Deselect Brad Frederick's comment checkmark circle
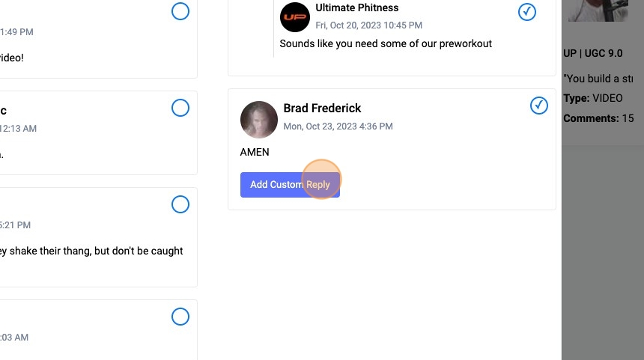Viewport: 644px width, 360px height. (539, 106)
